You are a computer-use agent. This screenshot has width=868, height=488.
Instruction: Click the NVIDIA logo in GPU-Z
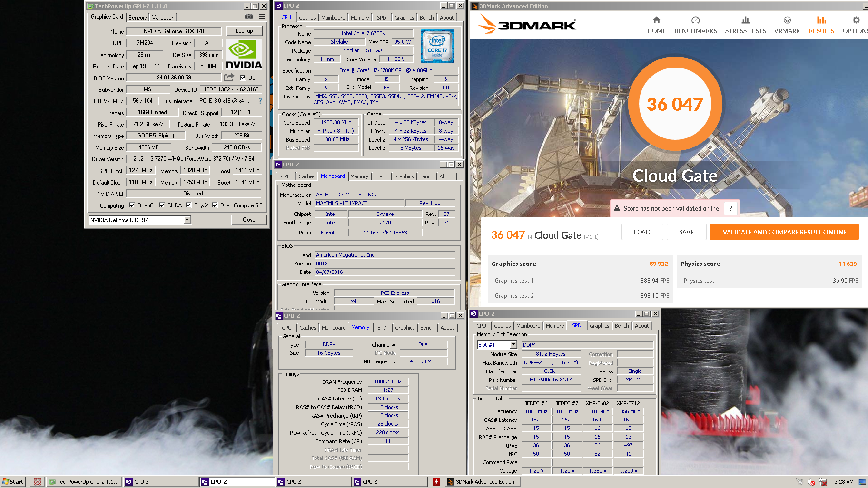(244, 55)
